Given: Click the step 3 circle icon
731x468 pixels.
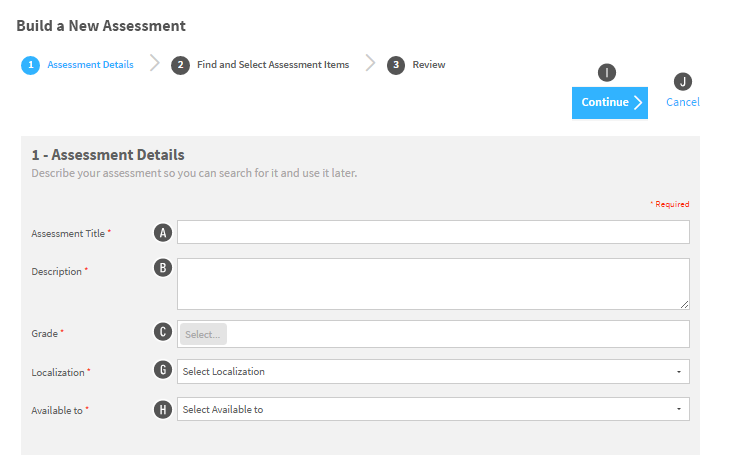Looking at the screenshot, I should [396, 65].
